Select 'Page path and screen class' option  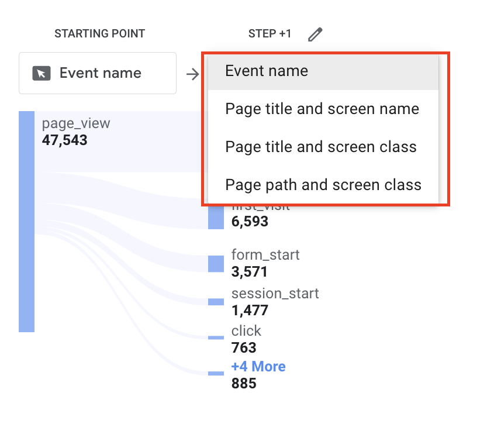point(323,185)
